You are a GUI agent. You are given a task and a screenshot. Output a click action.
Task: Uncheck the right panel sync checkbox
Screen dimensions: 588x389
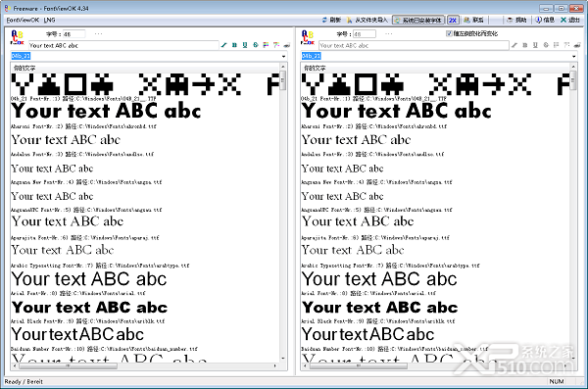[449, 33]
